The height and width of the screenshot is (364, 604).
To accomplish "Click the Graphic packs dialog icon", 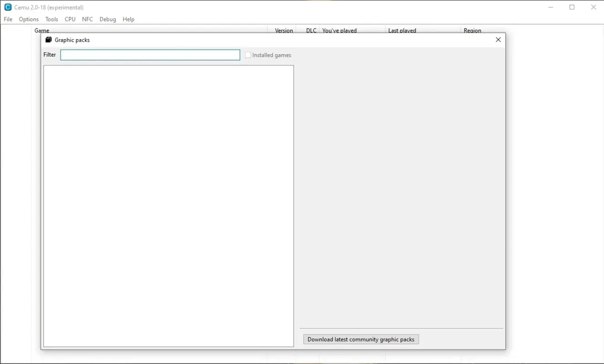I will click(x=48, y=40).
